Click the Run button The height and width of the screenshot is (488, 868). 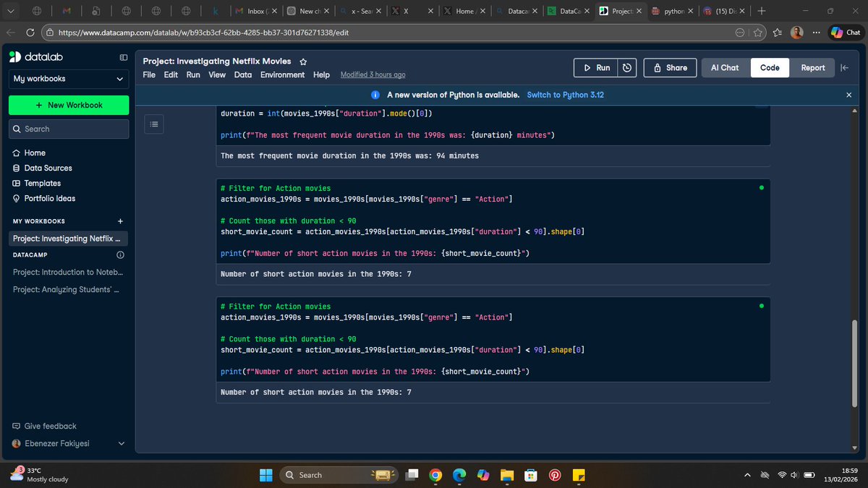click(x=595, y=67)
